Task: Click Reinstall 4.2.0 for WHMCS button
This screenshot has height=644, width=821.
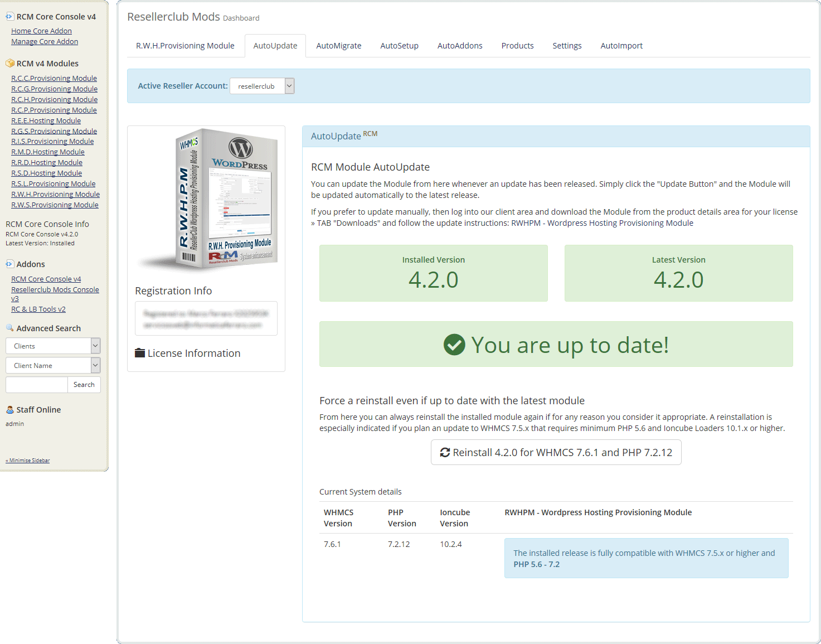Action: pyautogui.click(x=556, y=452)
